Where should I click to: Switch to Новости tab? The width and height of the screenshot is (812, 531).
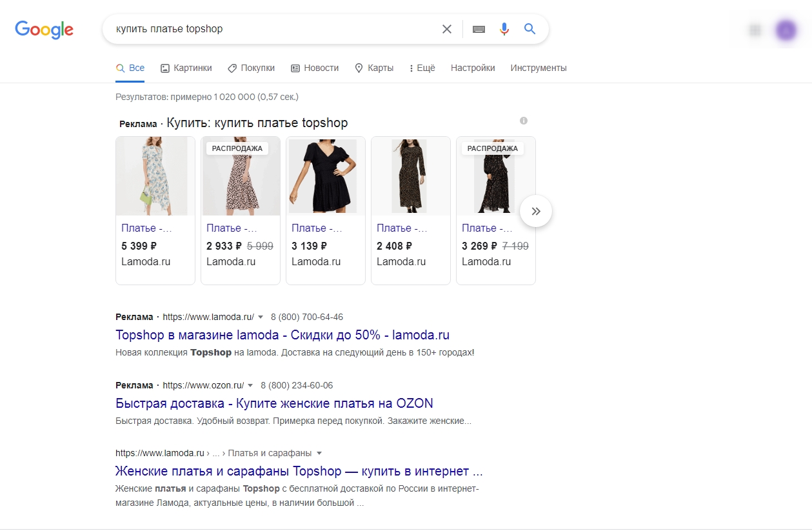tap(315, 68)
